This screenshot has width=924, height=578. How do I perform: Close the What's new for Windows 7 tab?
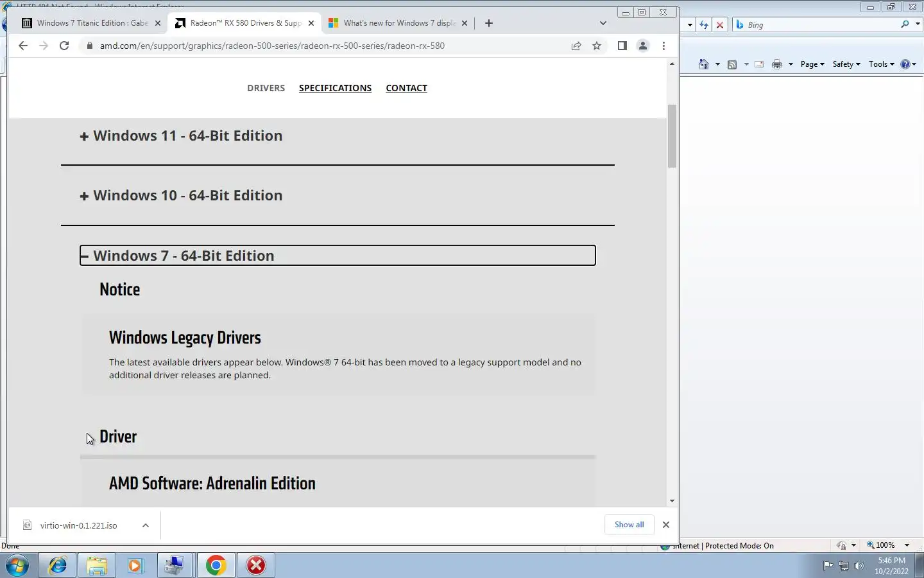point(465,23)
